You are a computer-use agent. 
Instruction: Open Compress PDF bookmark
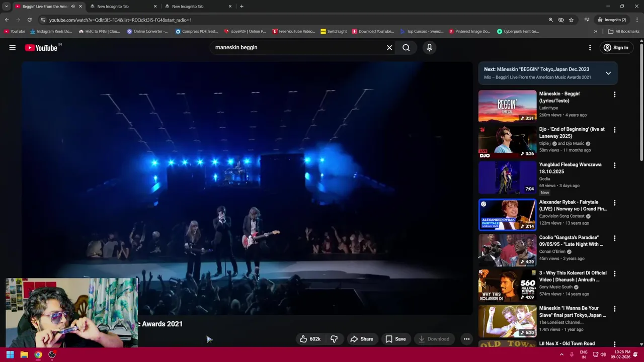pyautogui.click(x=197, y=31)
